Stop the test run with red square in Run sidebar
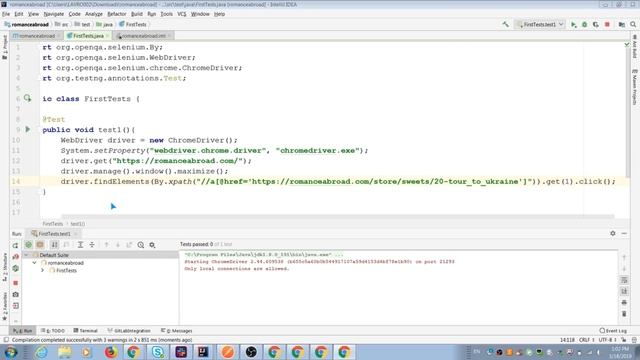 pos(16,283)
